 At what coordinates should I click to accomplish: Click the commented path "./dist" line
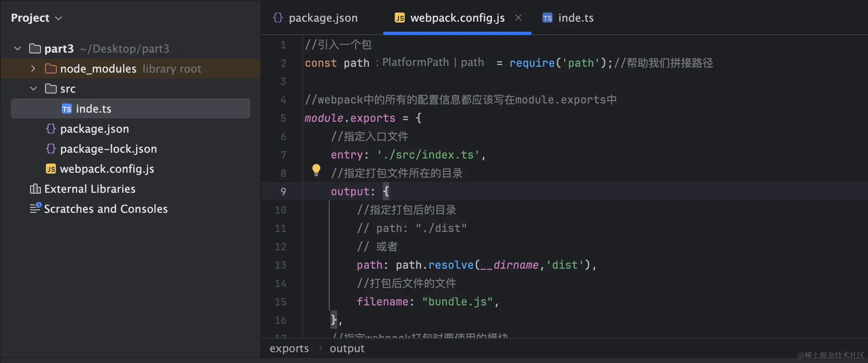tap(412, 228)
